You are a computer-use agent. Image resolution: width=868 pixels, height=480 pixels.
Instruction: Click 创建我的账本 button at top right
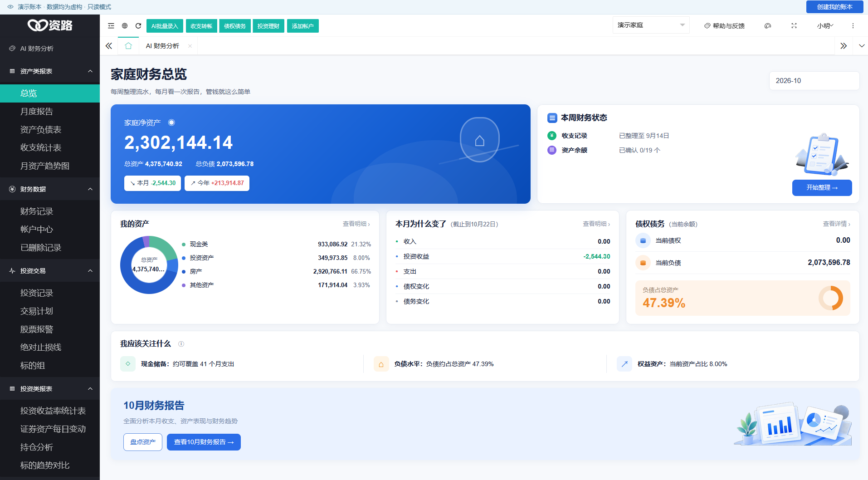834,7
